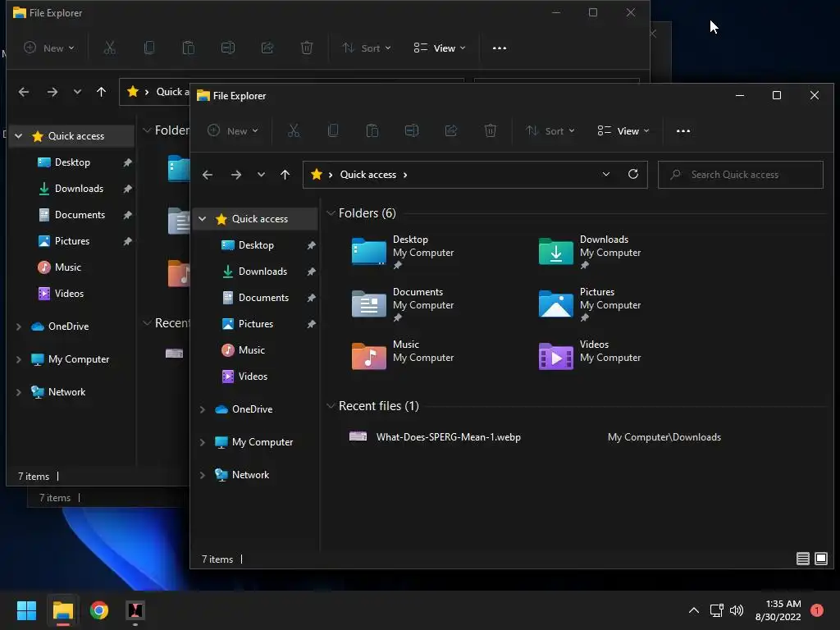Open the Documents folder tile in Folders
This screenshot has width=840, height=630.
point(403,304)
